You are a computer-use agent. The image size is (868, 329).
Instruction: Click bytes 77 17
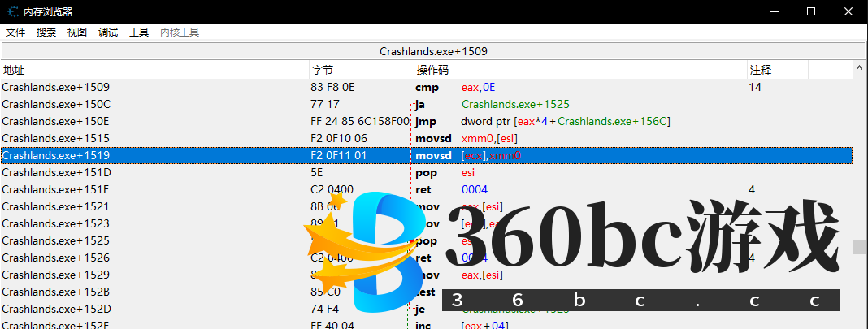(325, 105)
